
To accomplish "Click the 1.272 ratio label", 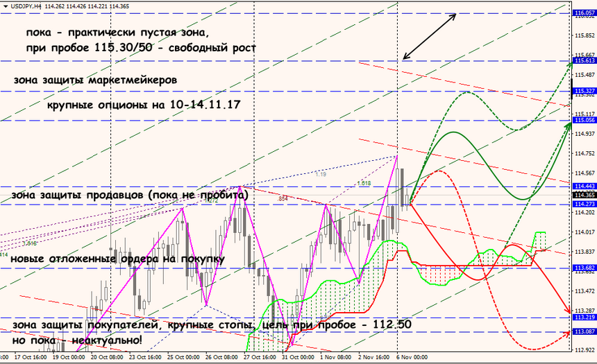I will click(211, 200).
